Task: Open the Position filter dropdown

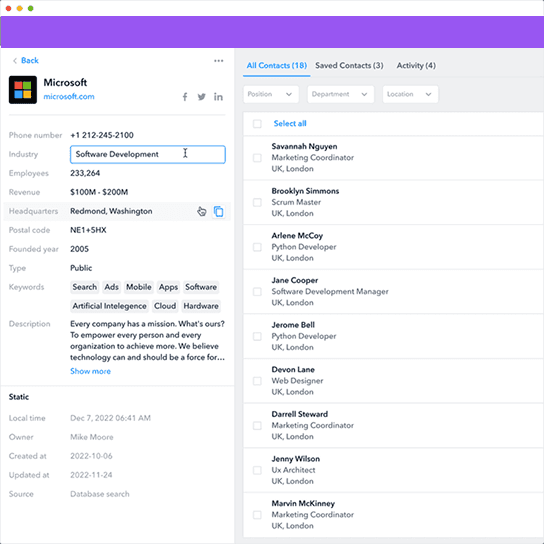Action: [x=271, y=94]
